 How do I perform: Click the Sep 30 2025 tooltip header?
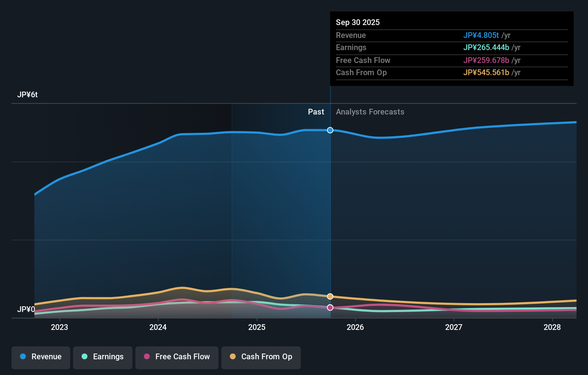click(x=358, y=22)
